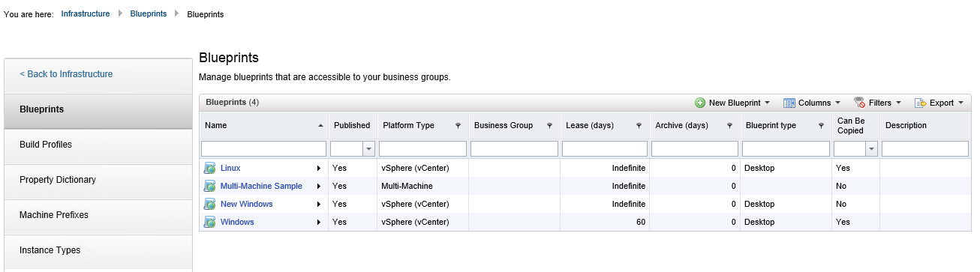This screenshot has width=980, height=272.
Task: Expand the Multi-Machine Sample row arrow
Action: coord(320,186)
